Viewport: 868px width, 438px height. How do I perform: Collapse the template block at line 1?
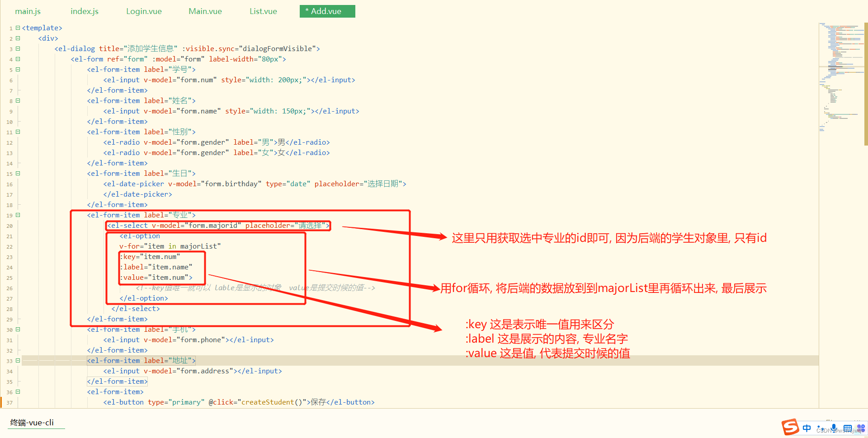click(x=18, y=28)
